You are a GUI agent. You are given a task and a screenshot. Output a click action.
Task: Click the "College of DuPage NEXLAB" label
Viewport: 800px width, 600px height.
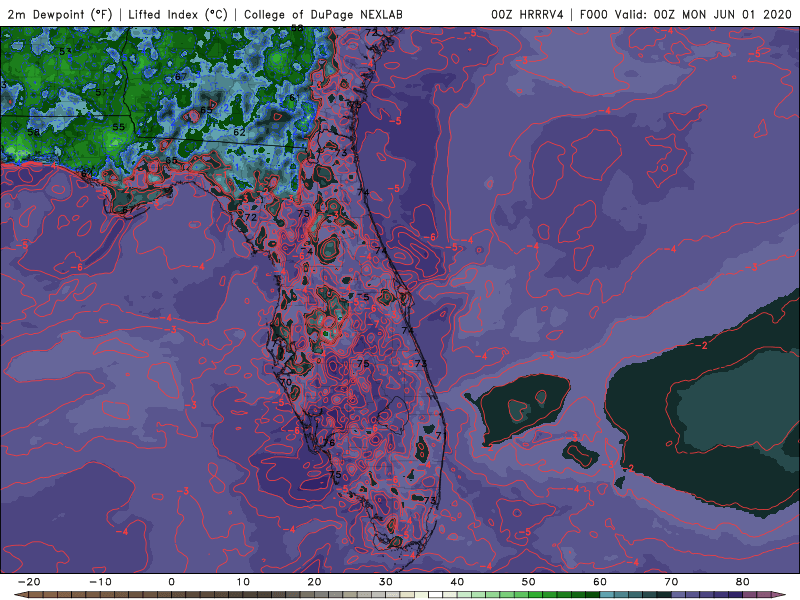pos(323,15)
